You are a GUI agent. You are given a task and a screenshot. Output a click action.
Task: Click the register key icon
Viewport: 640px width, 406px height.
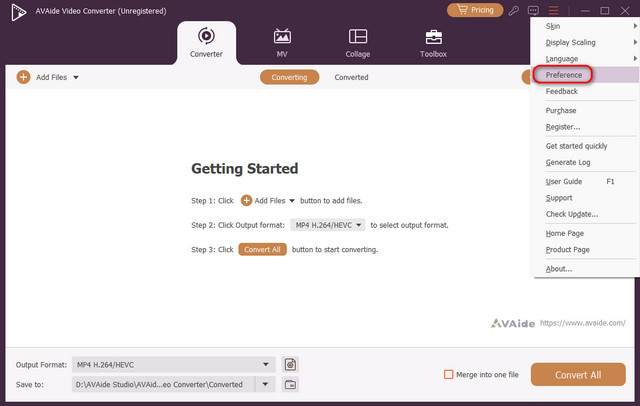point(514,10)
